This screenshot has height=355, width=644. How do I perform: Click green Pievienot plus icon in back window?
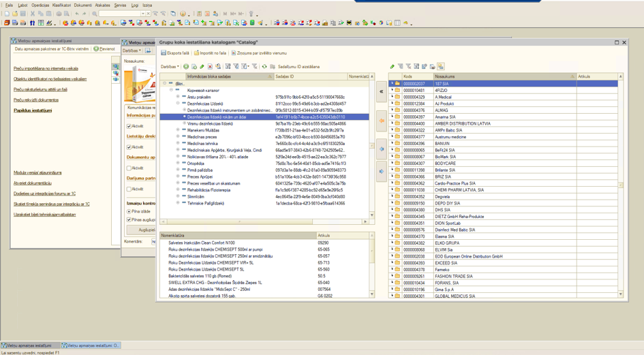click(x=96, y=49)
